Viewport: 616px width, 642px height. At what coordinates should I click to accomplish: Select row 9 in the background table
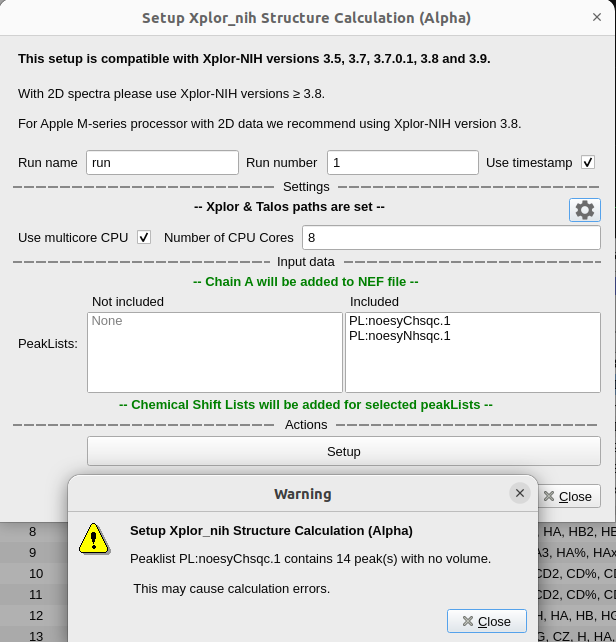[33, 553]
